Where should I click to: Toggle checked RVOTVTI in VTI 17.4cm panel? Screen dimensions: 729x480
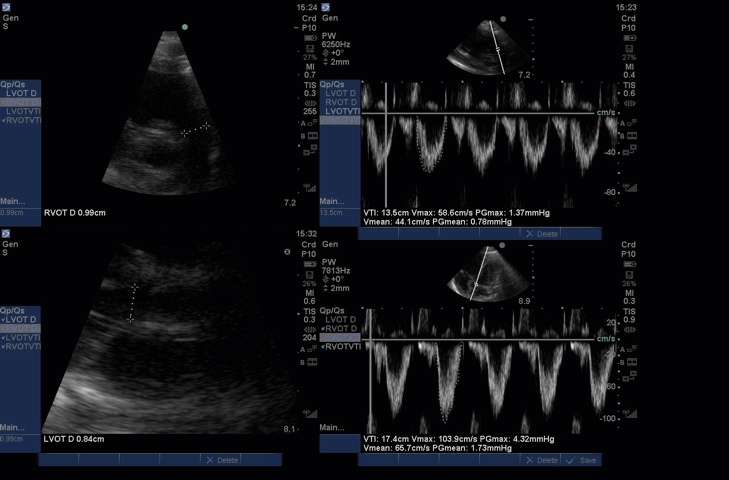click(x=340, y=347)
